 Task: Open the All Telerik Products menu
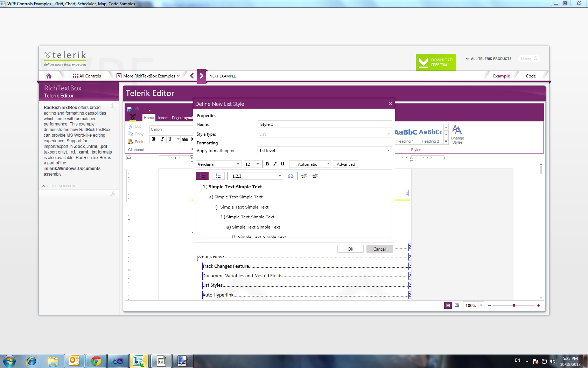pos(489,59)
